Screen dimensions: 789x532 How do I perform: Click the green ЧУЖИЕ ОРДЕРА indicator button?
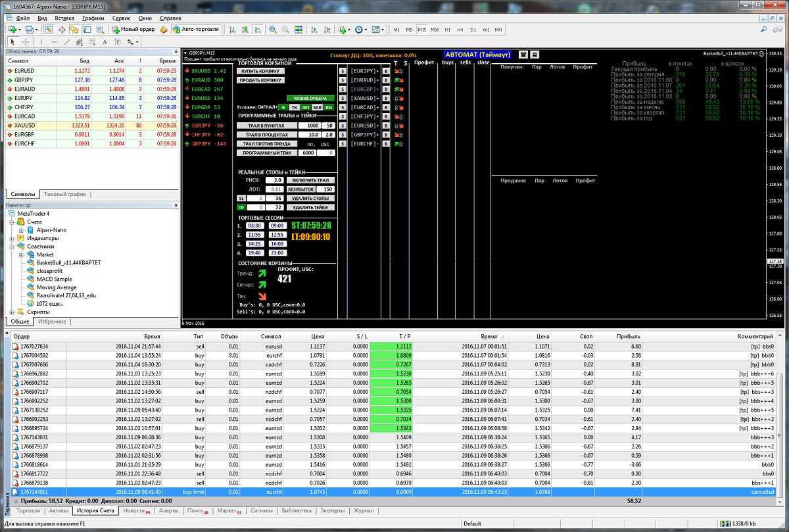tap(310, 98)
